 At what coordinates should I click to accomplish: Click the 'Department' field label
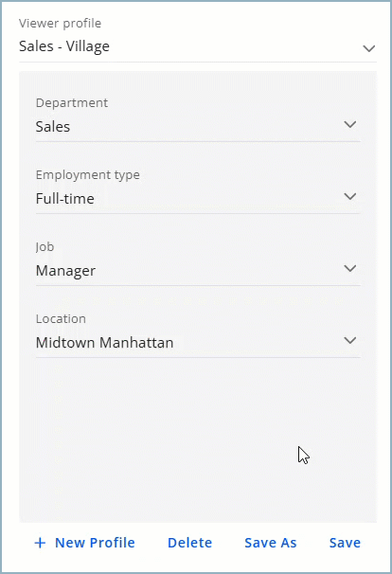click(x=72, y=103)
